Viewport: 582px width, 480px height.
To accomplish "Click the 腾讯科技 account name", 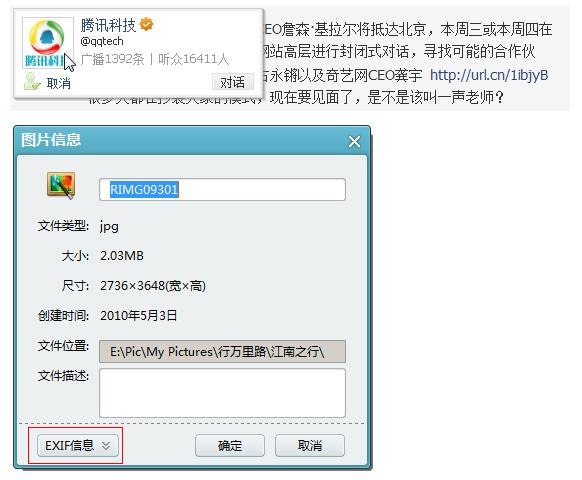I will click(108, 25).
